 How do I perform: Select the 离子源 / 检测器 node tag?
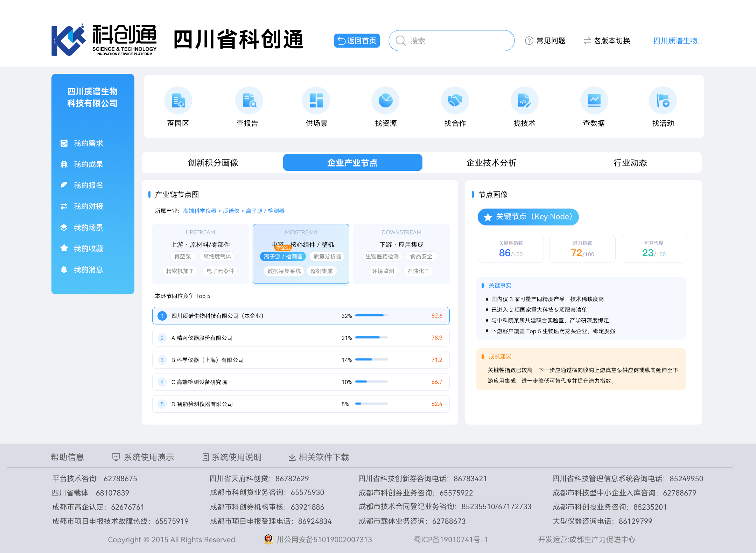(283, 257)
